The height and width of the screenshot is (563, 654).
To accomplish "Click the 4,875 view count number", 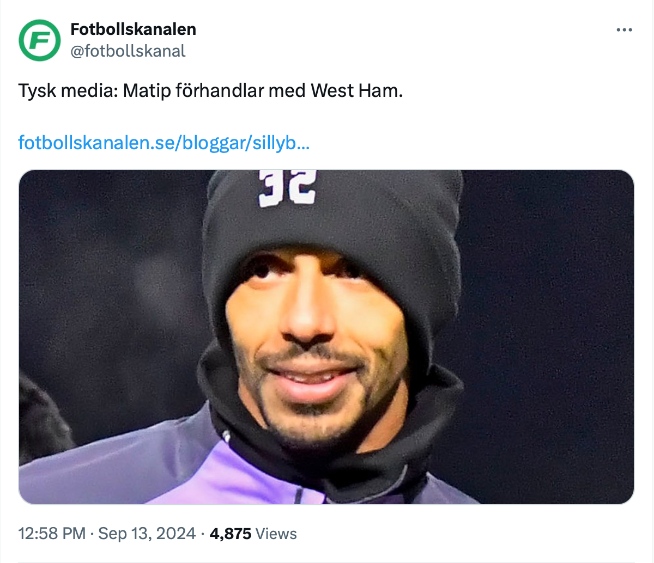I will tap(230, 533).
